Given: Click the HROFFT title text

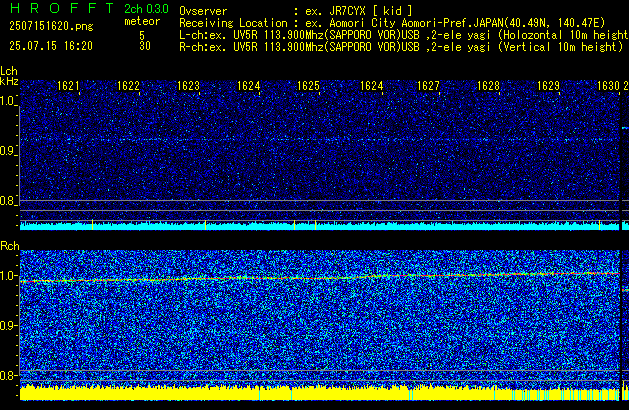Looking at the screenshot, I should tap(61, 8).
